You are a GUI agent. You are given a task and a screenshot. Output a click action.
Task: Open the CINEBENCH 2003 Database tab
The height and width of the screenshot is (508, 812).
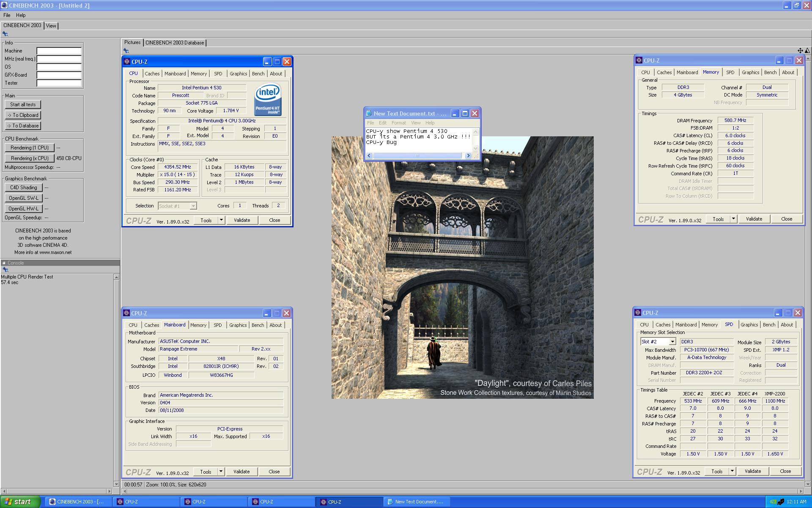click(x=175, y=43)
